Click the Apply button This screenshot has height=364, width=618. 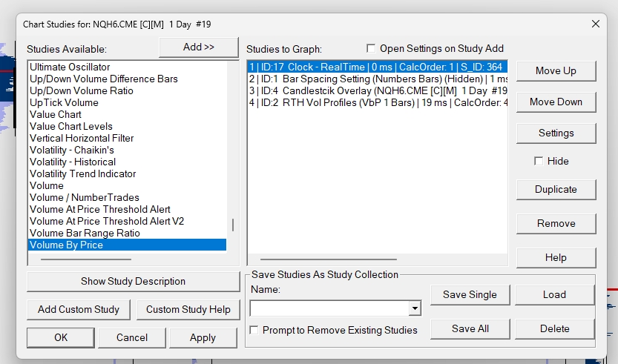click(x=203, y=337)
